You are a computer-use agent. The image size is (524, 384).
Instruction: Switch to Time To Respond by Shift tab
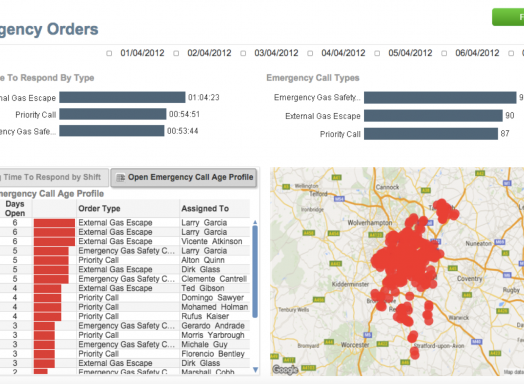coord(53,177)
